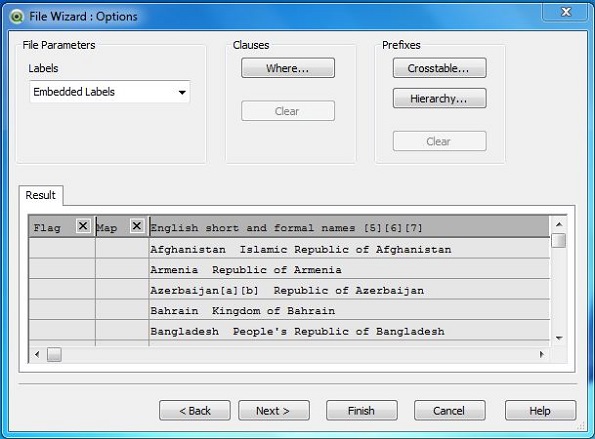This screenshot has height=439, width=595.
Task: Click the Armenia Republic of Armenia row
Action: pos(289,269)
